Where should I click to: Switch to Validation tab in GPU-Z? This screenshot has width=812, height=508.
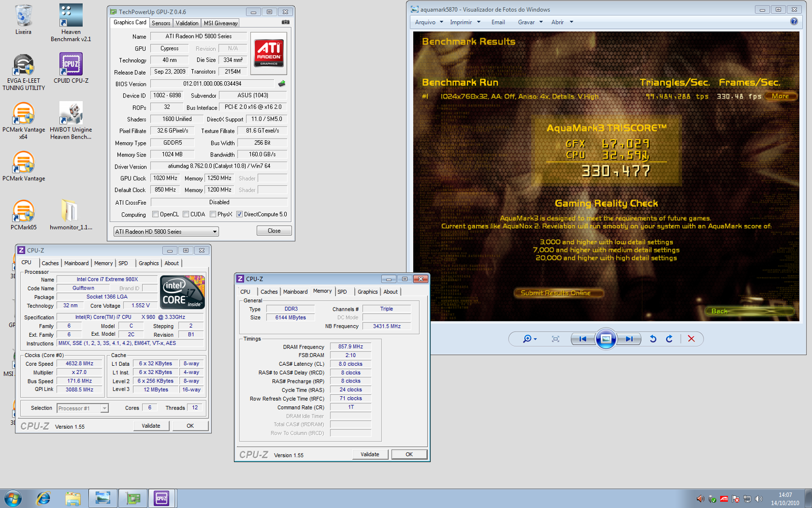187,23
